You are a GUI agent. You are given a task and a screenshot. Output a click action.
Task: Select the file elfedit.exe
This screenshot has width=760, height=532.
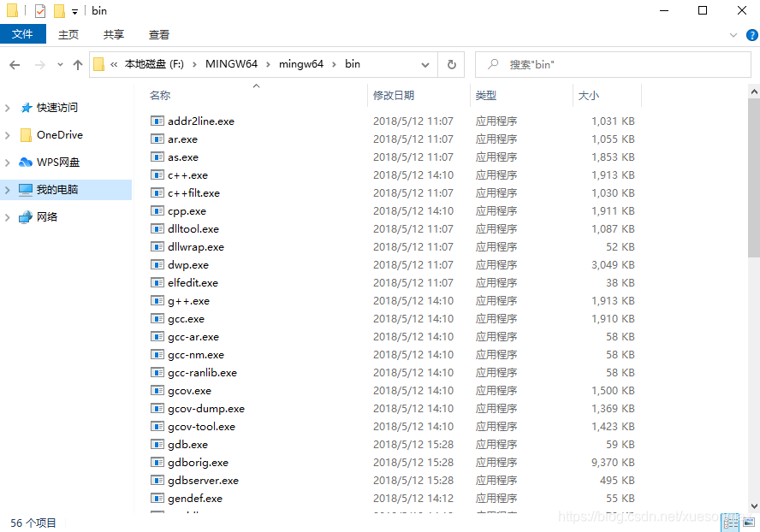tap(193, 283)
